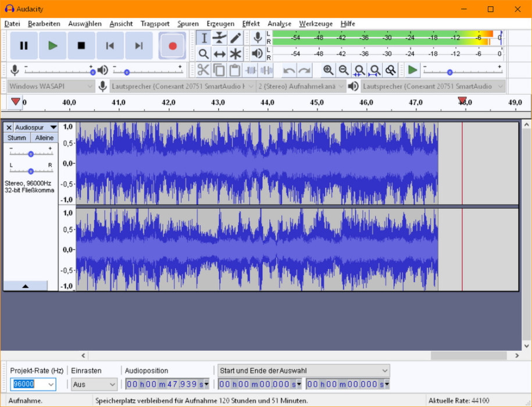532x407 pixels.
Task: Click the play-at-speed slider
Action: pos(462,72)
